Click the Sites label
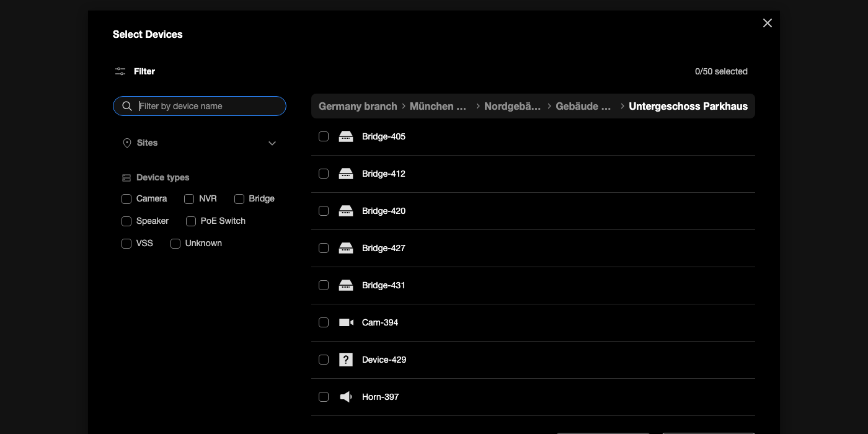868x434 pixels. coord(147,143)
